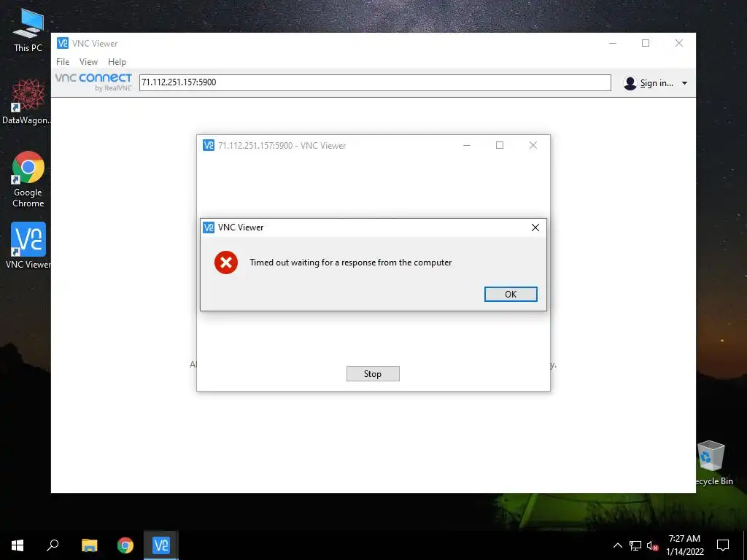Click OK in the timeout error dialog
747x560 pixels.
click(x=511, y=295)
